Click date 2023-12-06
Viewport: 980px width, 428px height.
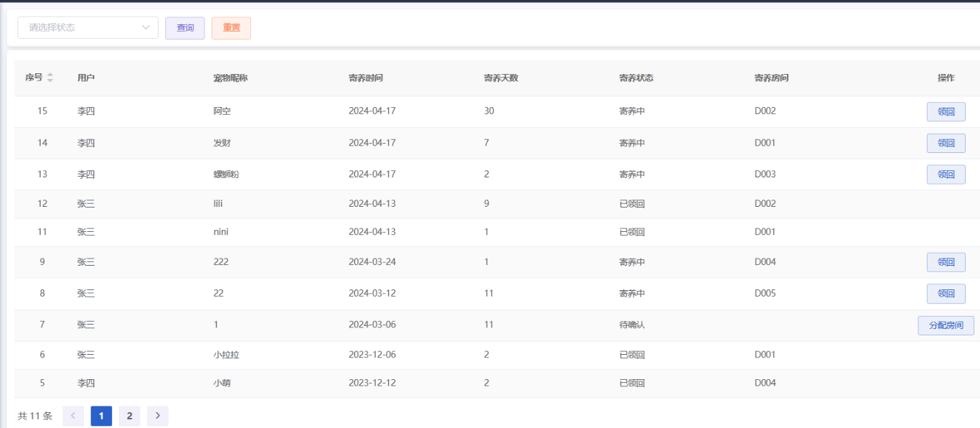point(372,355)
